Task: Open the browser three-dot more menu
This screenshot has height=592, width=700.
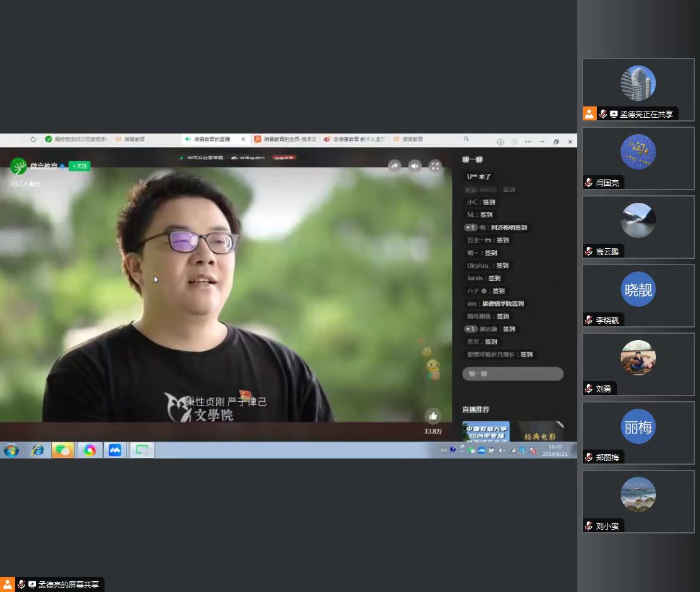Action: [x=528, y=142]
